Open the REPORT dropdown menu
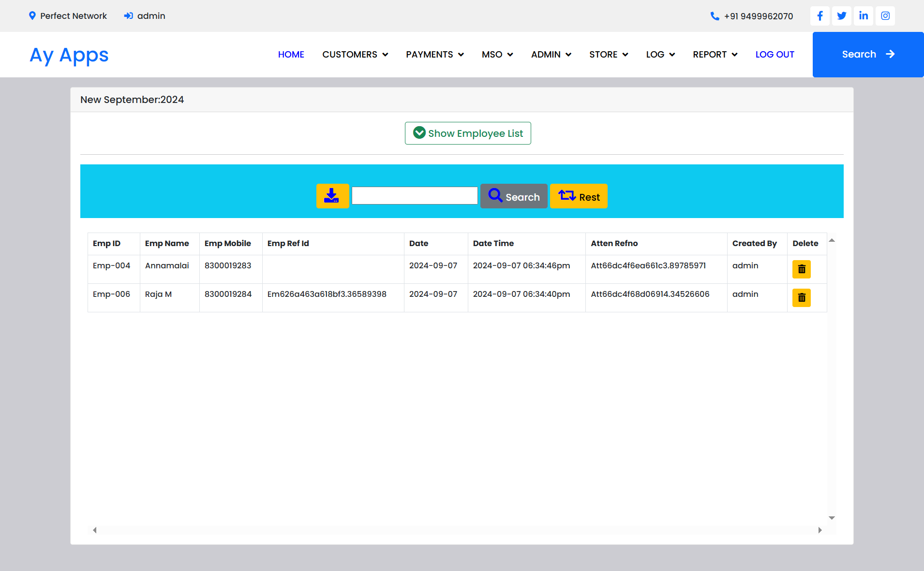The image size is (924, 571). [x=715, y=55]
